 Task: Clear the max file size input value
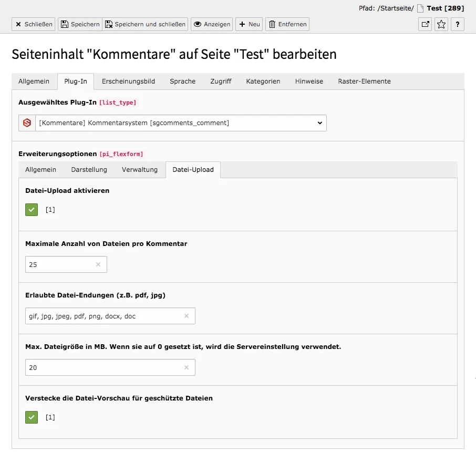click(187, 367)
